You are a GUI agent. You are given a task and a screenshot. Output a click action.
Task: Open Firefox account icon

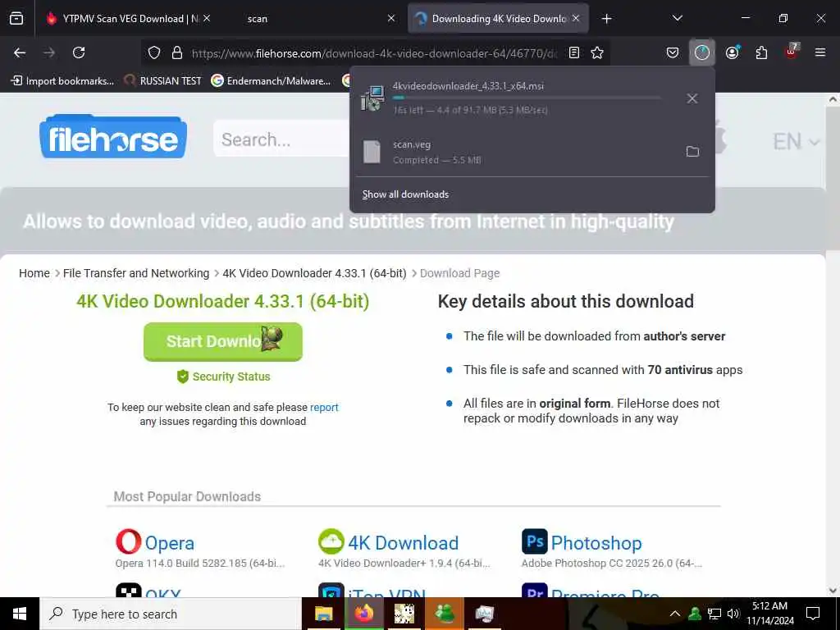[732, 52]
